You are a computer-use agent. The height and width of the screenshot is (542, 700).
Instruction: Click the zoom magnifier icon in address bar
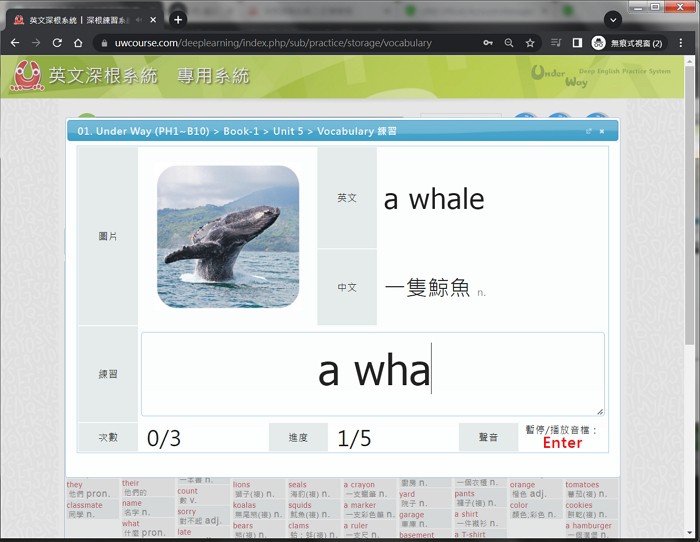coord(509,43)
